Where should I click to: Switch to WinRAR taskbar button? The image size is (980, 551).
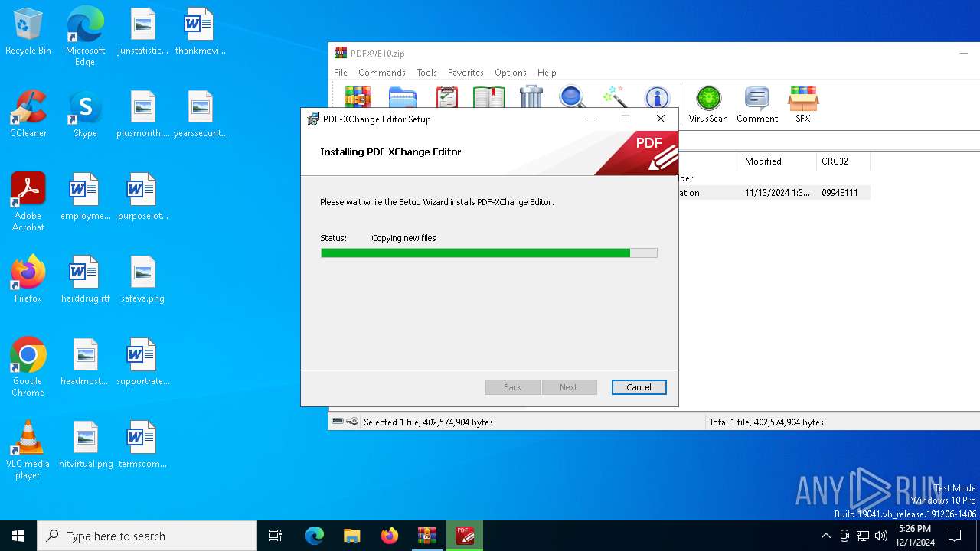point(427,536)
